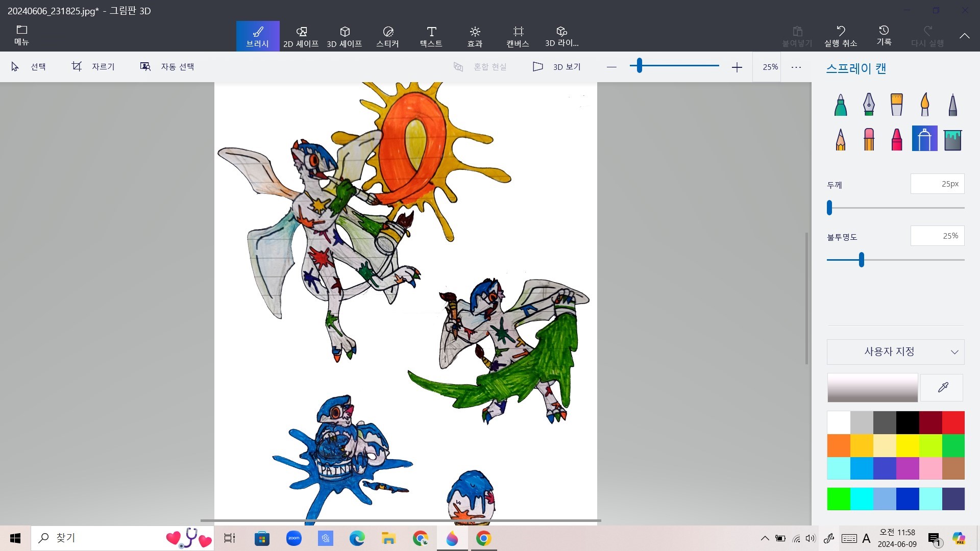Click the zoom in plus button
980x551 pixels.
pyautogui.click(x=737, y=67)
